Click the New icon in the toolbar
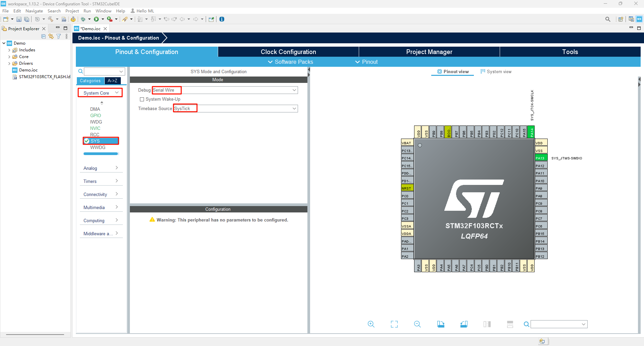The width and height of the screenshot is (644, 346). point(6,19)
